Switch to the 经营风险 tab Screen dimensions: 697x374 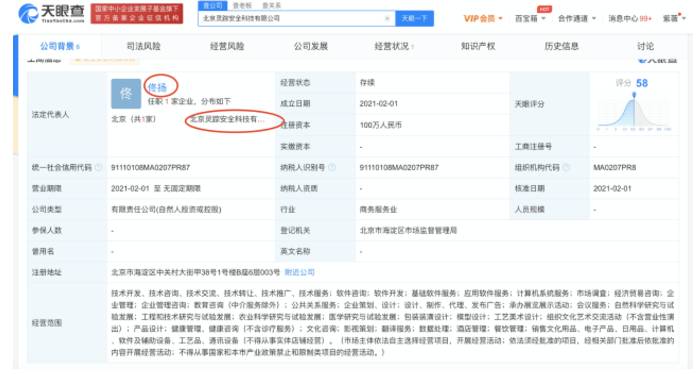click(x=227, y=46)
